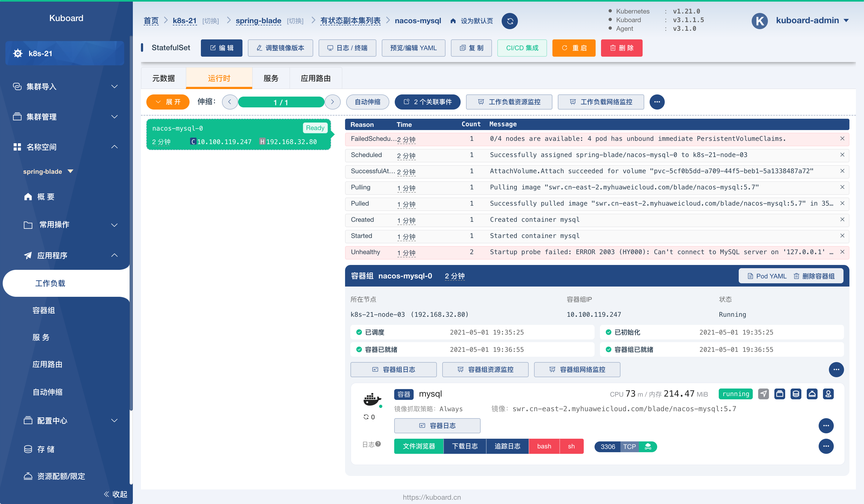
Task: Click the orange 重启 restart button
Action: tap(573, 48)
